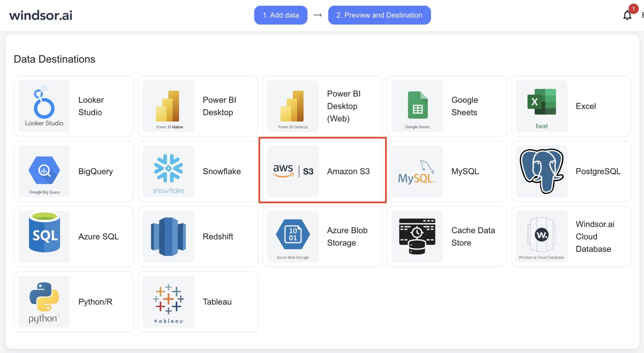This screenshot has height=353, width=644.
Task: Click the AWS S3 logo icon
Action: point(293,171)
